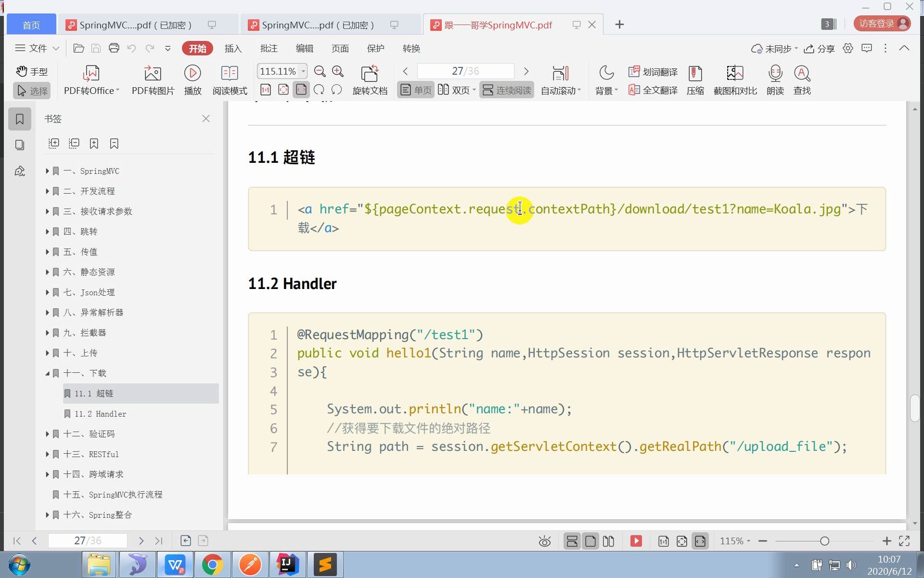Go to next page arrow in toolbar
Viewport: 924px width, 578px height.
(526, 71)
